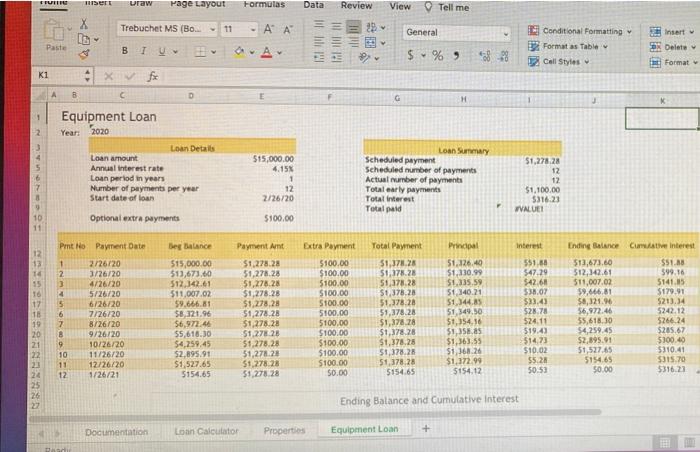Screen dimensions: 700x452
Task: Select the #VALUE! Total paid cell
Action: [529, 209]
